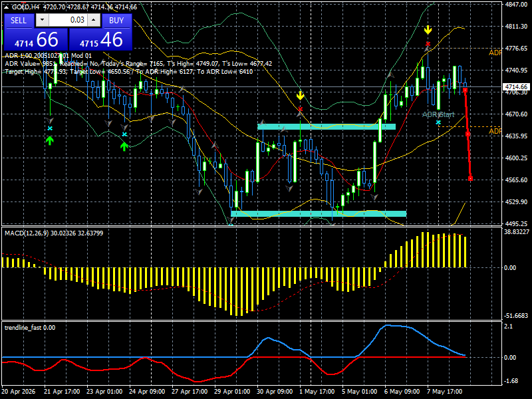Increase lot volume with the up arrow
Image resolution: width=532 pixels, height=399 pixels.
[x=94, y=20]
